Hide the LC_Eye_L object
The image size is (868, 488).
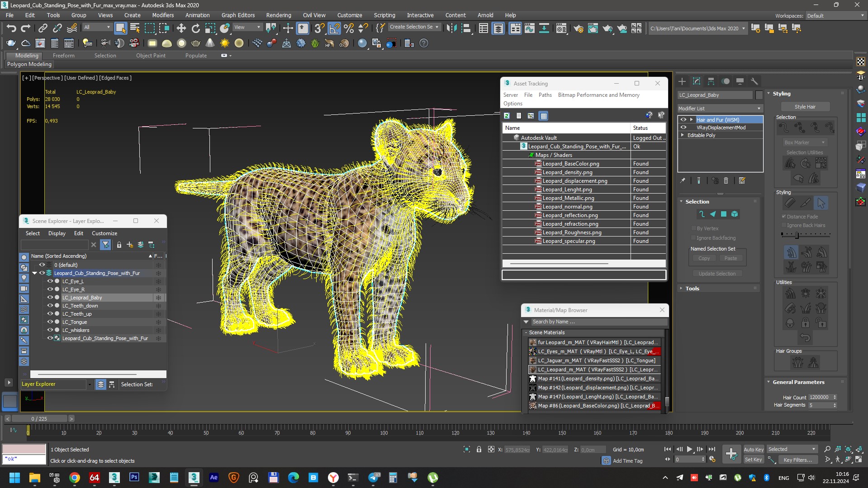(x=50, y=281)
